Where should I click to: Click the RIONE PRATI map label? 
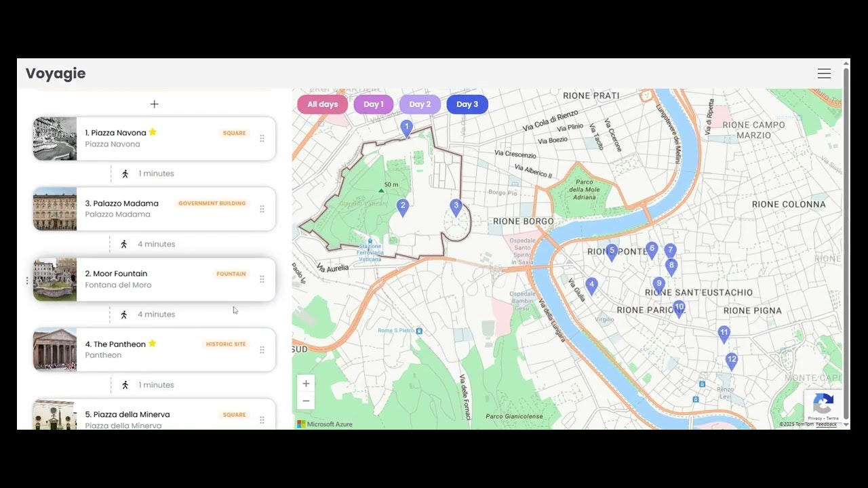click(x=591, y=96)
